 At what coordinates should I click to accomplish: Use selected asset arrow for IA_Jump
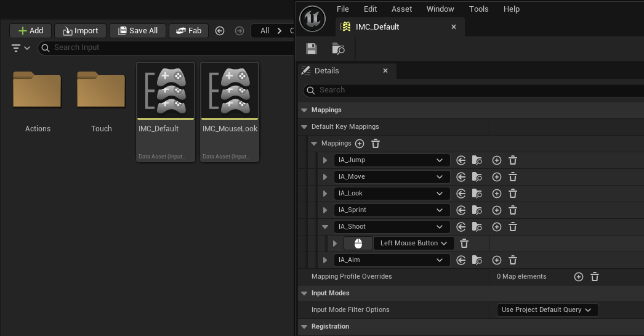461,160
